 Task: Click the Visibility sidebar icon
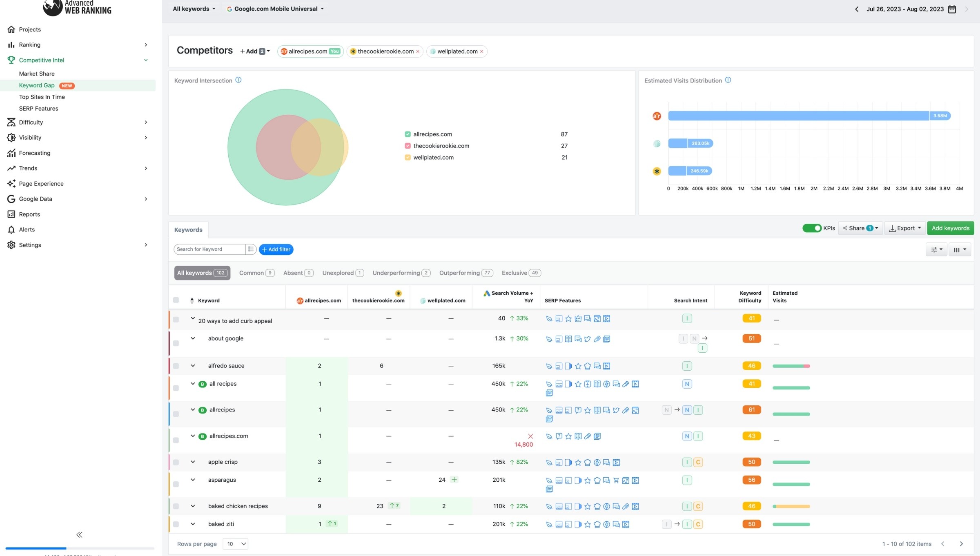11,138
